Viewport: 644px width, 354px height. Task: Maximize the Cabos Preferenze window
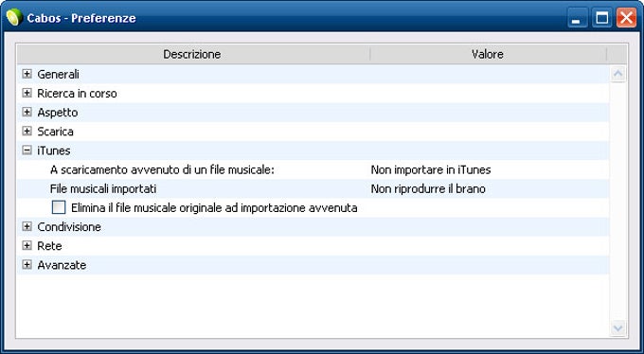pyautogui.click(x=602, y=19)
